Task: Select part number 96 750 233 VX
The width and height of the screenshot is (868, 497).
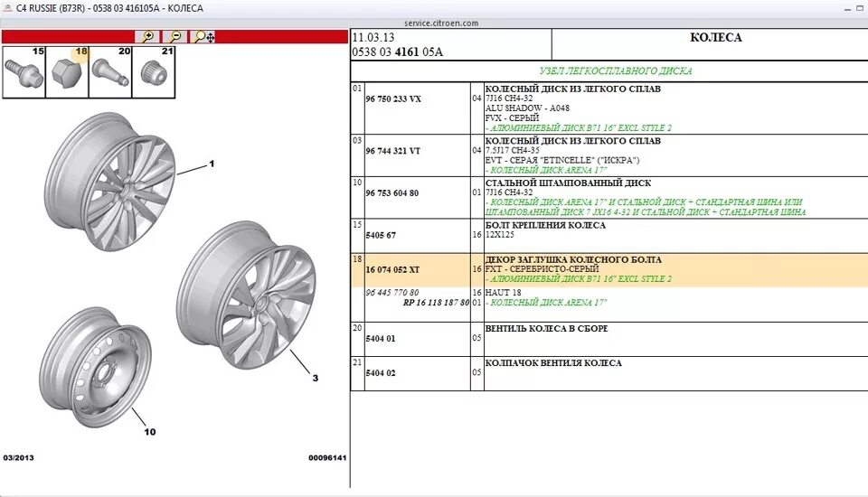Action: [x=393, y=99]
